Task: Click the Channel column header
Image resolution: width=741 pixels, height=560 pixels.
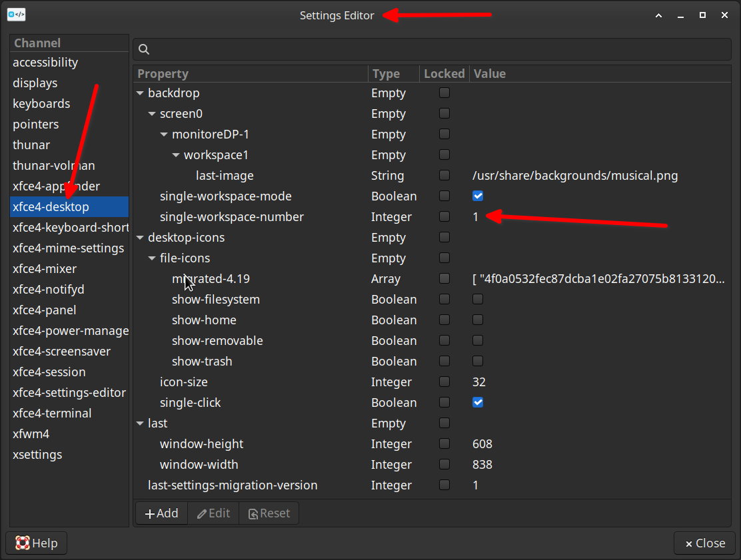Action: pyautogui.click(x=69, y=43)
